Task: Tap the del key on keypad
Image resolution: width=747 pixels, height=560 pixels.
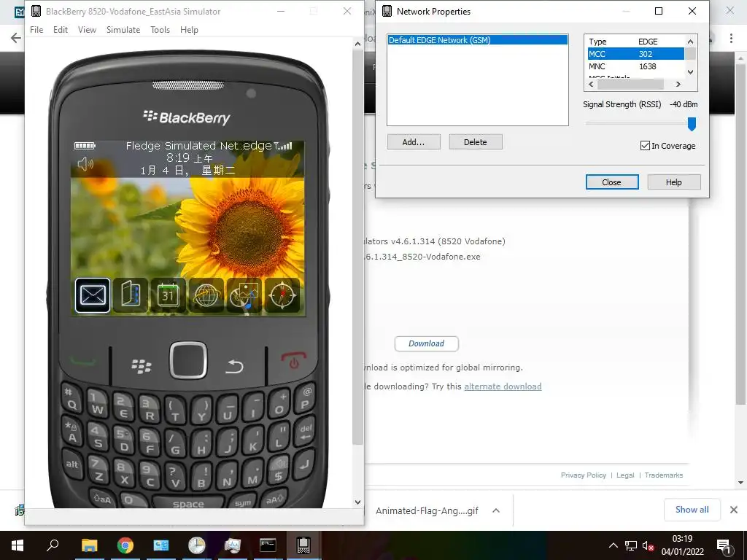Action: click(x=306, y=432)
